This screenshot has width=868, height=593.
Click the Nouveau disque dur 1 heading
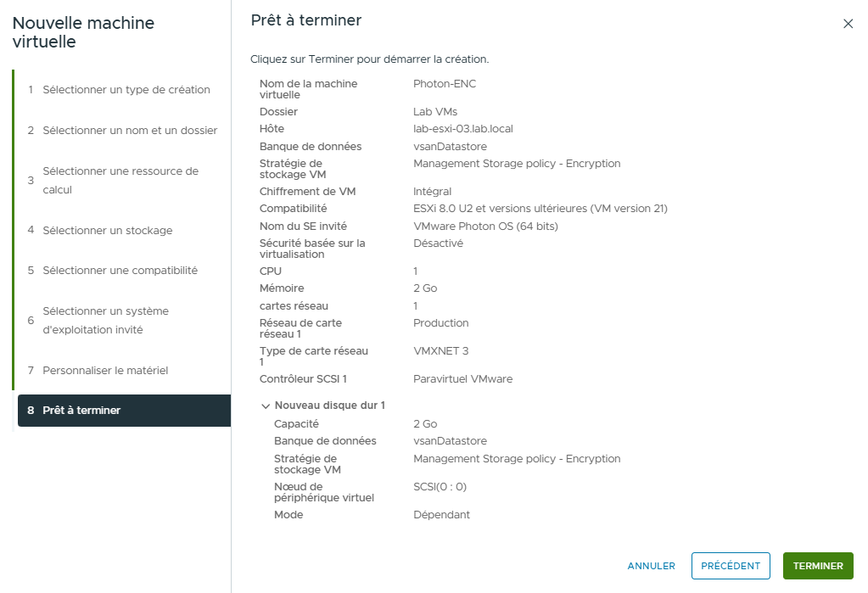[329, 406]
